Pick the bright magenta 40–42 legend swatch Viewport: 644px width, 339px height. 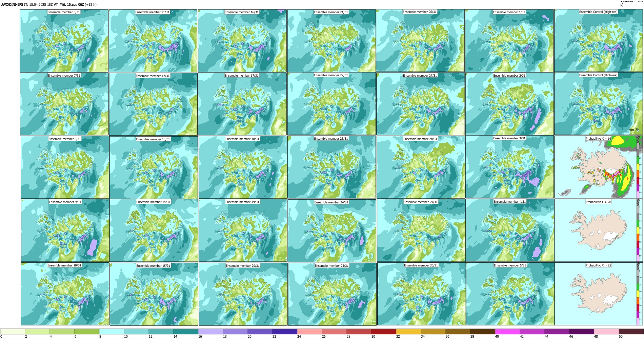click(507, 332)
